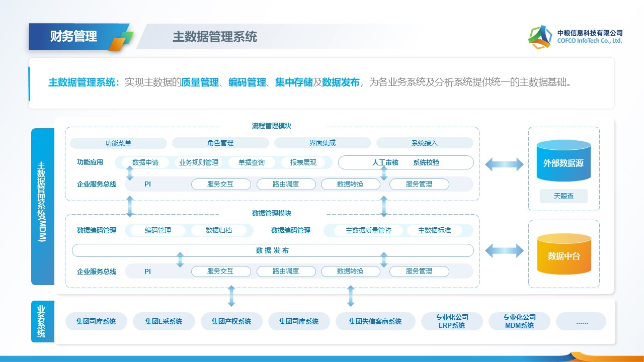Select the 集团E采系统 item
The height and width of the screenshot is (362, 644).
click(x=164, y=321)
